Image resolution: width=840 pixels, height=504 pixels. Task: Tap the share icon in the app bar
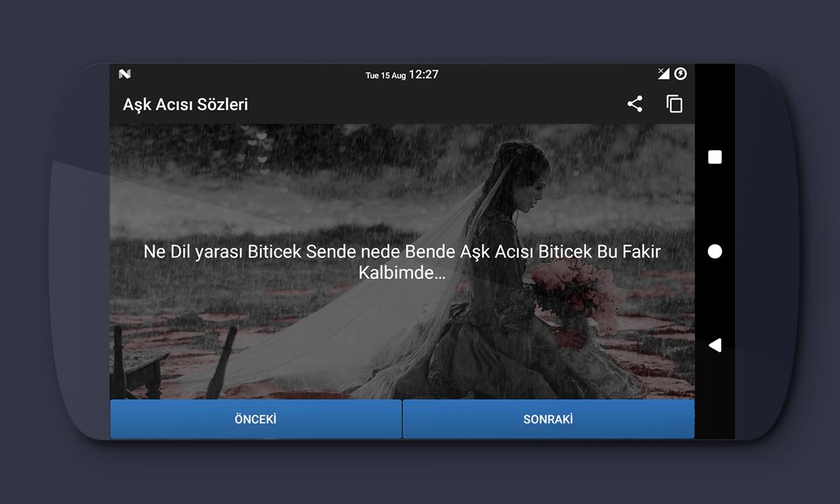[x=635, y=104]
